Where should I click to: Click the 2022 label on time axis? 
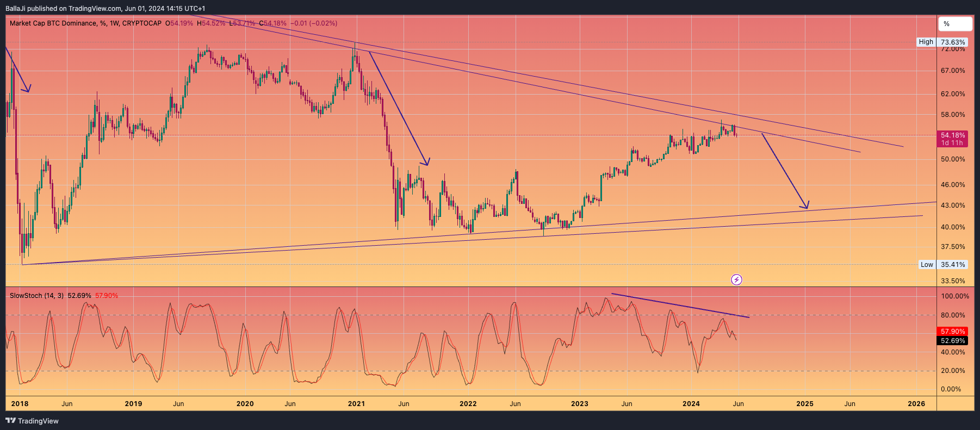click(x=468, y=403)
